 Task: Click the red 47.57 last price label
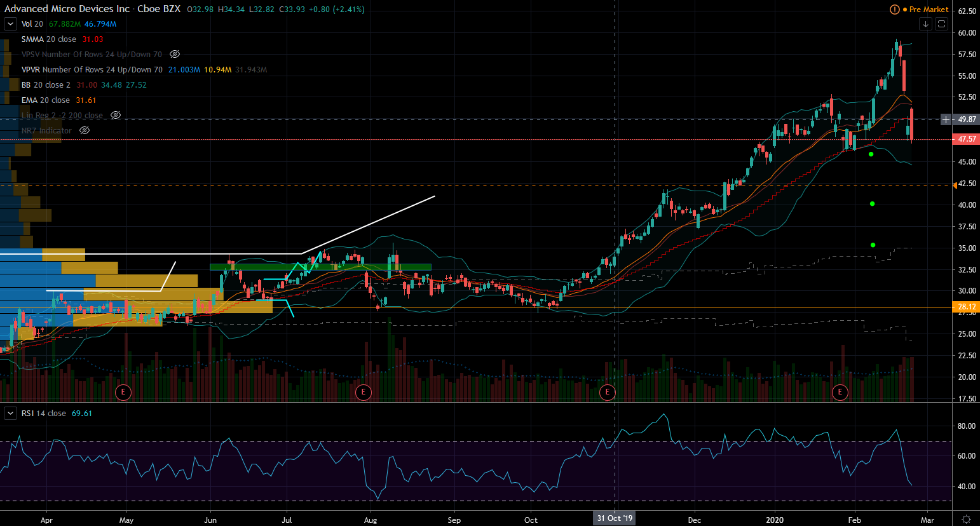[966, 139]
